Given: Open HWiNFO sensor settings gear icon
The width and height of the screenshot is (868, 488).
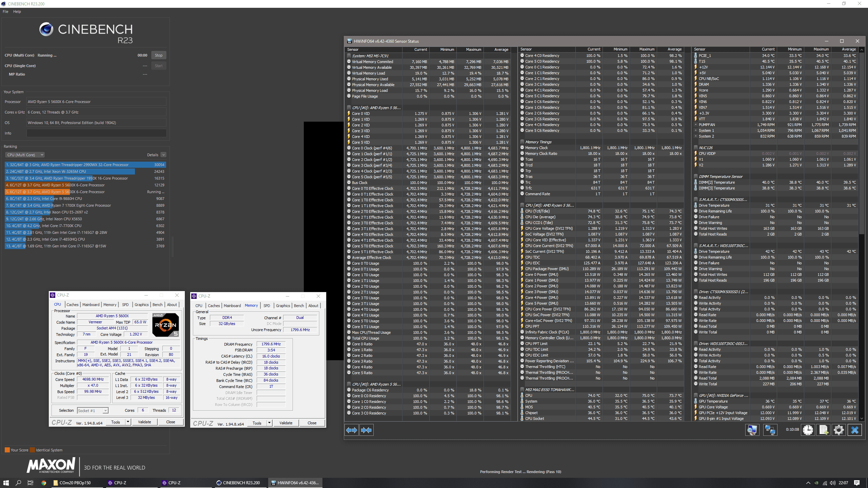Looking at the screenshot, I should (x=839, y=430).
